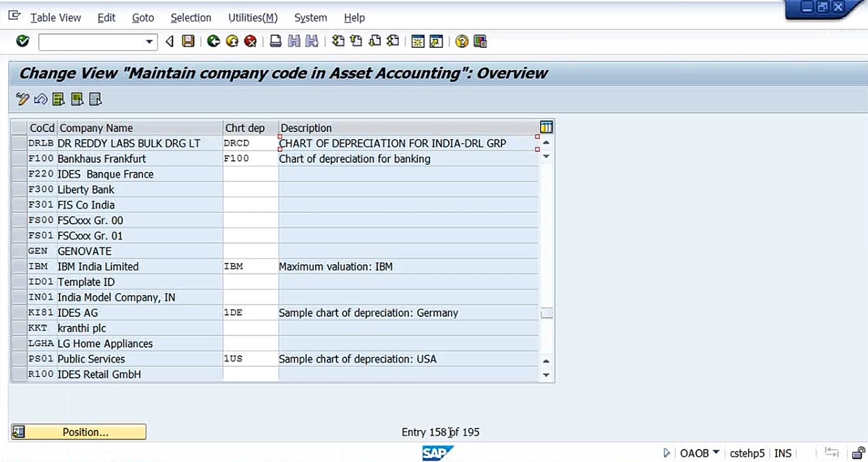Select the row selector for IBM
Screen dimensions: 868x462
(18, 266)
